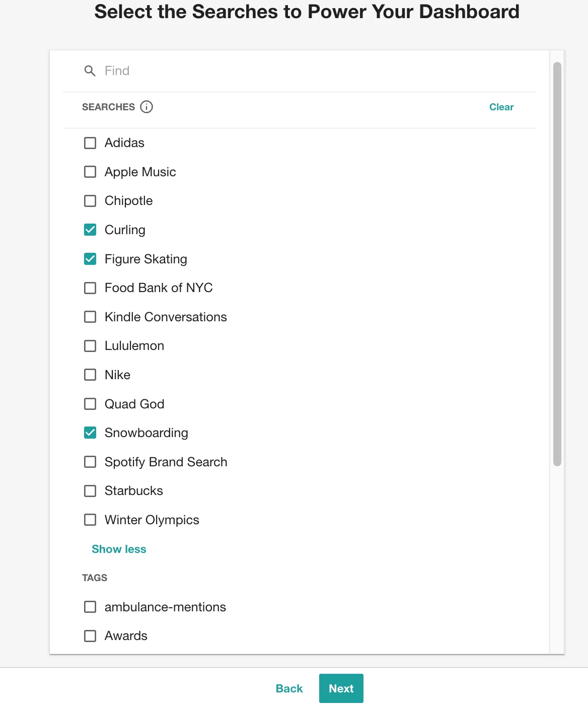
Task: Check the Starbucks checkbox
Action: click(x=90, y=491)
